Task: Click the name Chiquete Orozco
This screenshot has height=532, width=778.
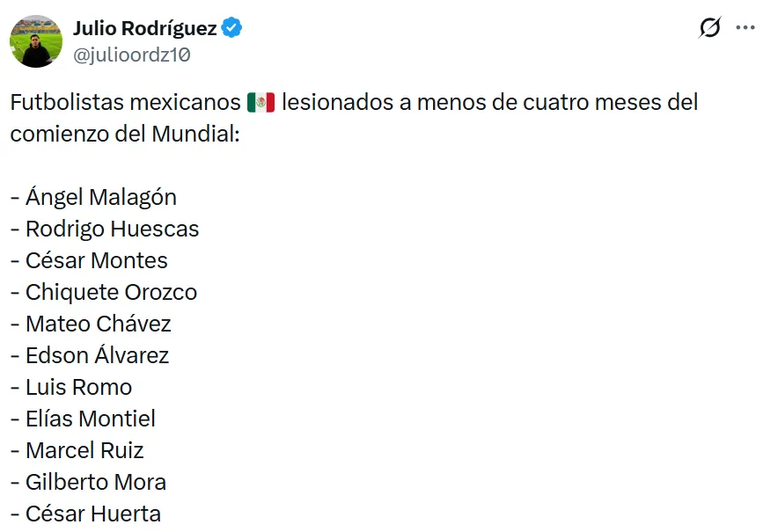Action: click(111, 292)
